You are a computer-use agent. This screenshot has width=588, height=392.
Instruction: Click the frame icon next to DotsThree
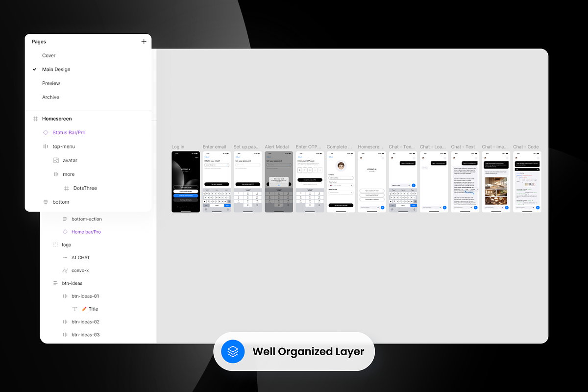pos(66,188)
